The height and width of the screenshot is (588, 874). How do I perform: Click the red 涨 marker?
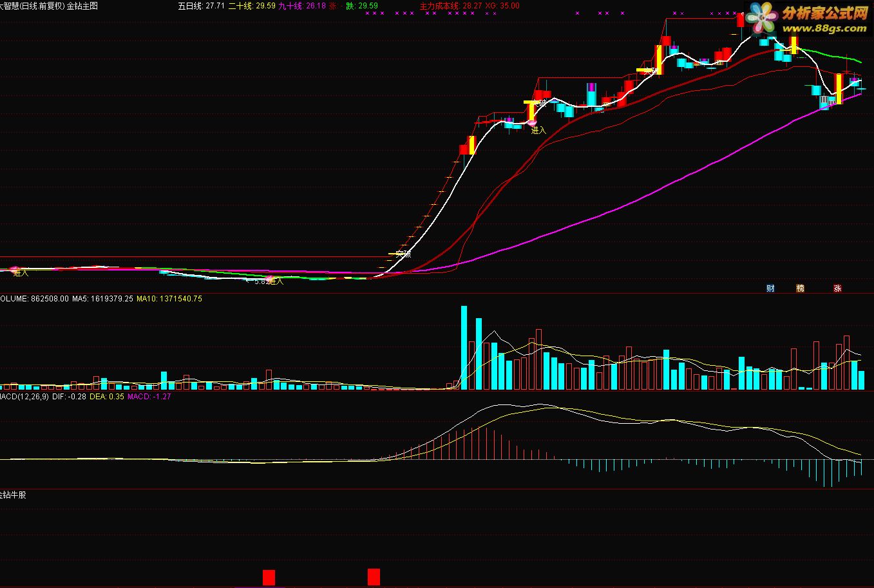pos(837,288)
